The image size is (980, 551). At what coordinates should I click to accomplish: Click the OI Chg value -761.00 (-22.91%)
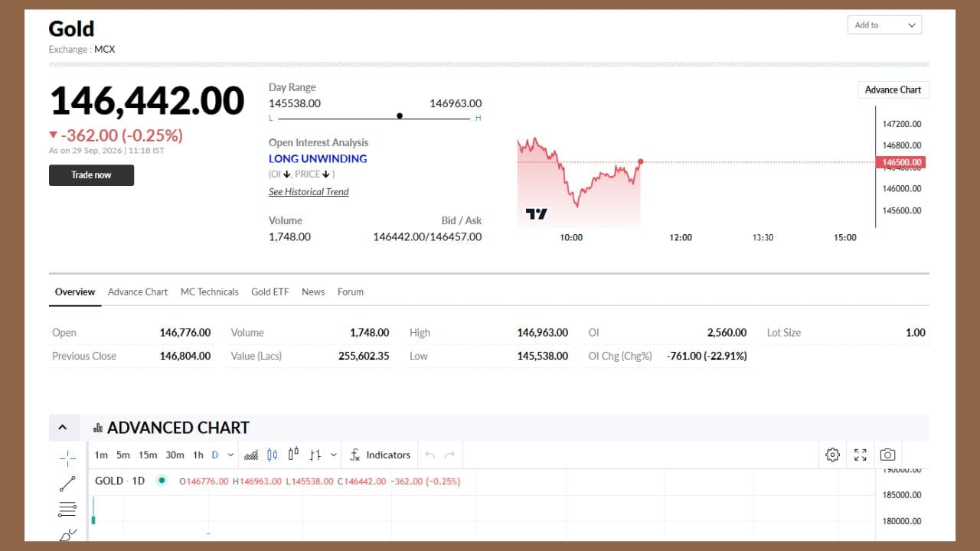coord(707,356)
